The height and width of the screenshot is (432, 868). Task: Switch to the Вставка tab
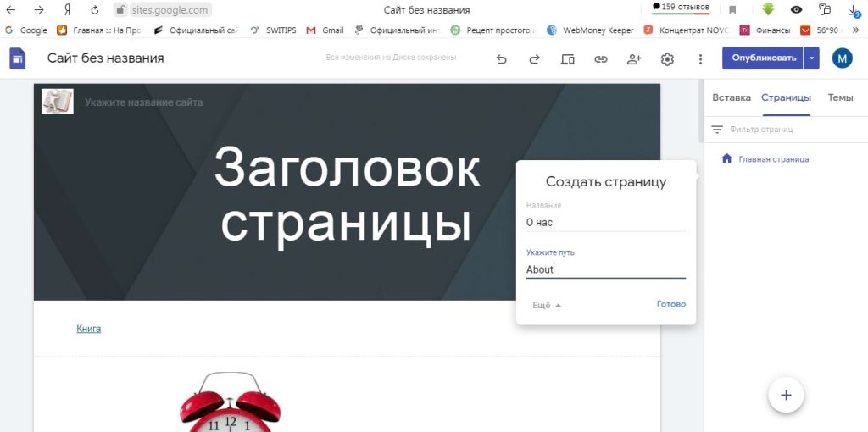[732, 97]
